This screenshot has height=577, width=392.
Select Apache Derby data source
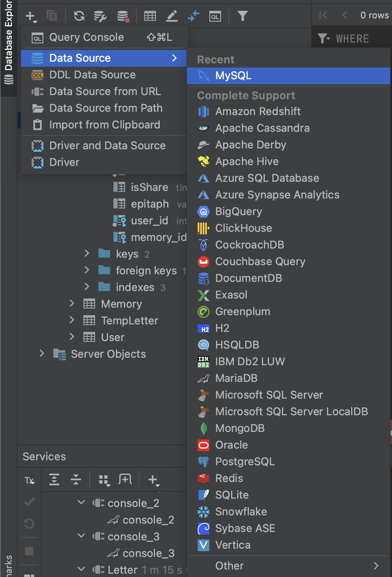[x=289, y=145]
